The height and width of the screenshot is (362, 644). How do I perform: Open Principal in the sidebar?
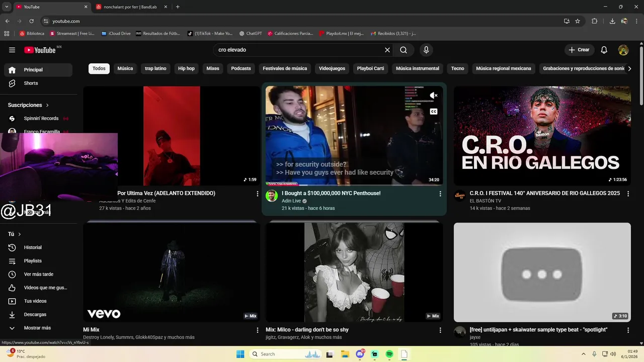38,70
